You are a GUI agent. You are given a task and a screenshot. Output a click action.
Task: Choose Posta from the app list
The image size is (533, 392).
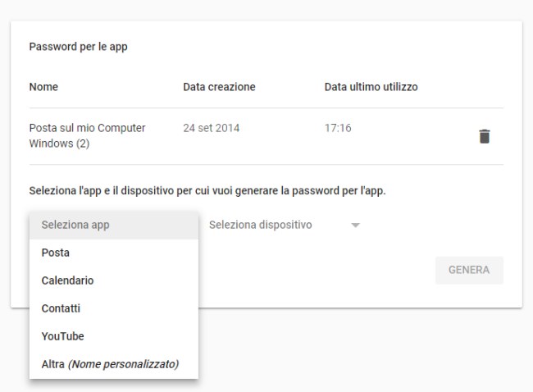114,253
